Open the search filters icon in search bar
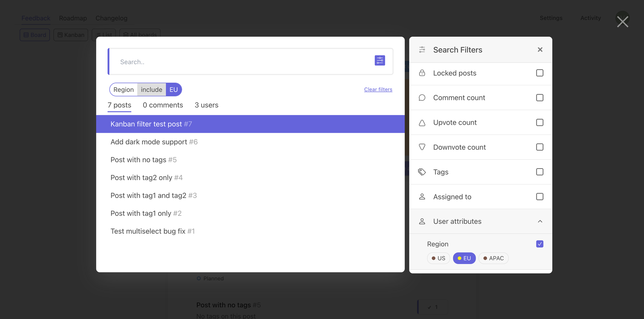Image resolution: width=644 pixels, height=319 pixels. tap(380, 60)
